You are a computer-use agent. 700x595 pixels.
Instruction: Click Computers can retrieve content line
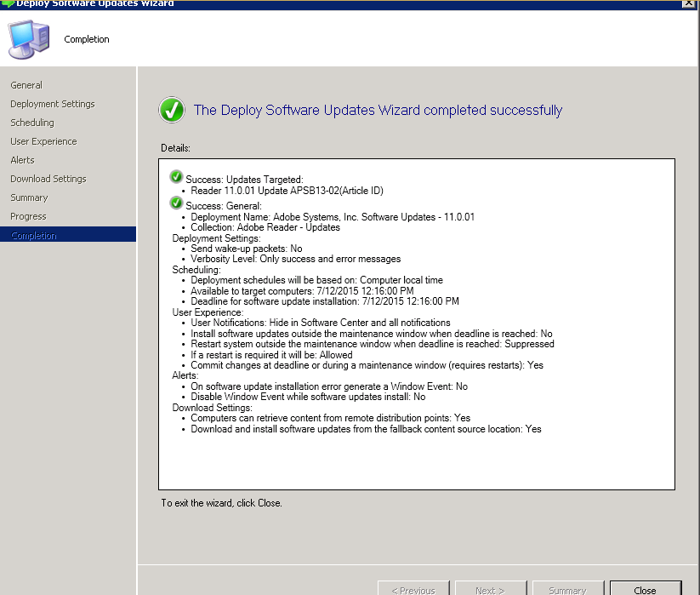(330, 418)
